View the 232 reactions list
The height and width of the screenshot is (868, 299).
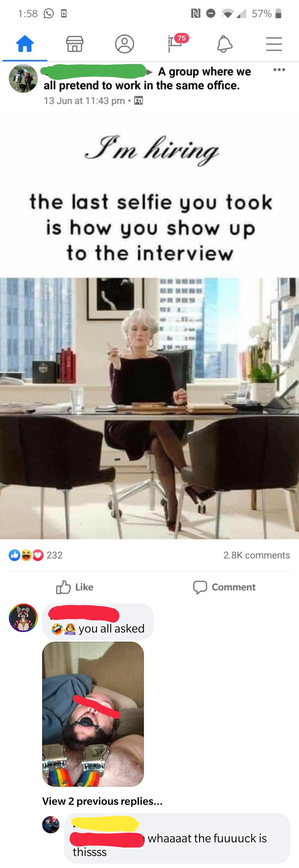(x=36, y=555)
